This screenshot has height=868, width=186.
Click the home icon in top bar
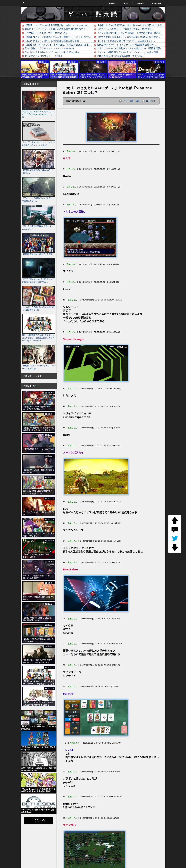coord(23,3)
